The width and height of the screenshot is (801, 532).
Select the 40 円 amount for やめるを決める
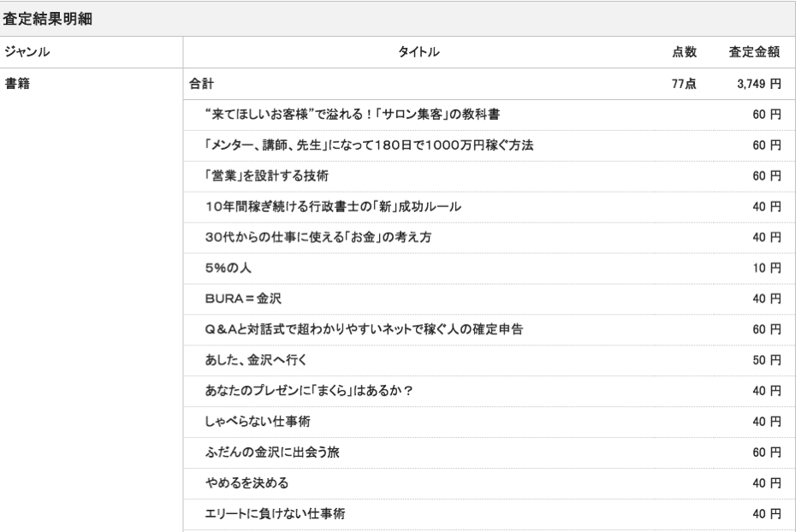coord(767,482)
